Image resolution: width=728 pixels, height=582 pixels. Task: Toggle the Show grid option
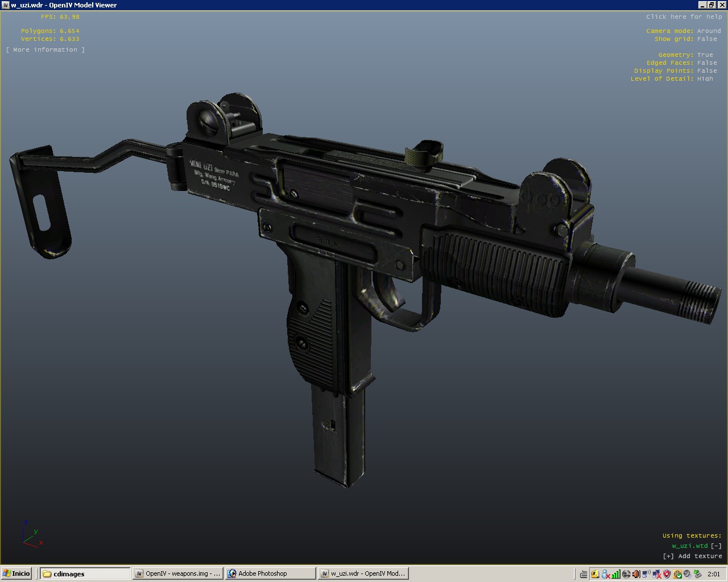click(686, 39)
